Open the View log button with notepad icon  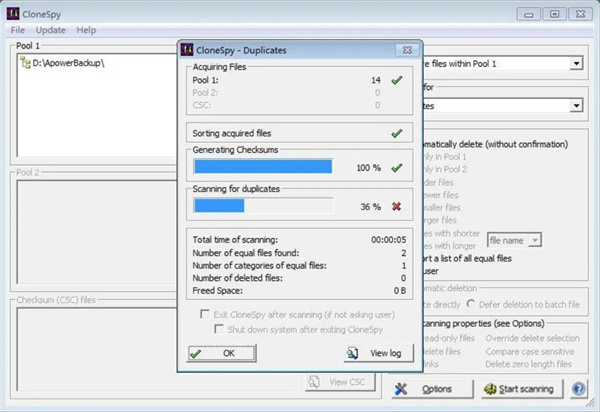coord(378,353)
